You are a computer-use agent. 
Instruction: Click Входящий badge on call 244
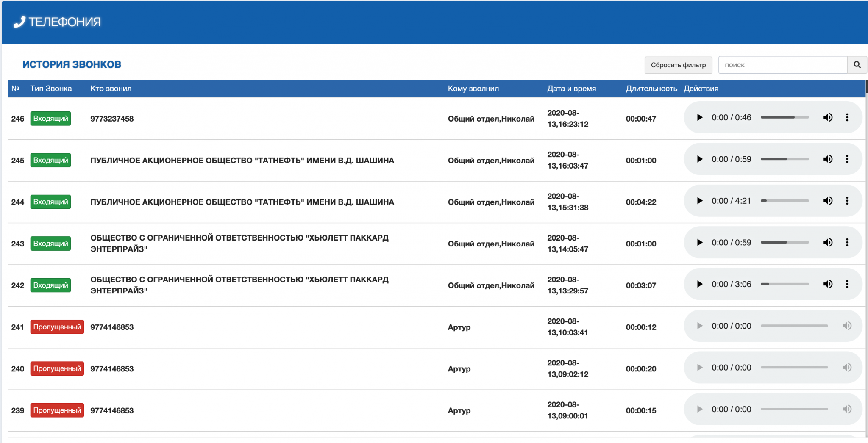50,202
